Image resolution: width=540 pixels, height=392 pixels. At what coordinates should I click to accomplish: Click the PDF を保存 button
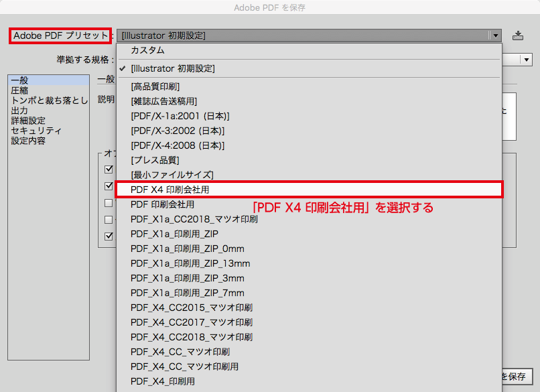tap(517, 377)
